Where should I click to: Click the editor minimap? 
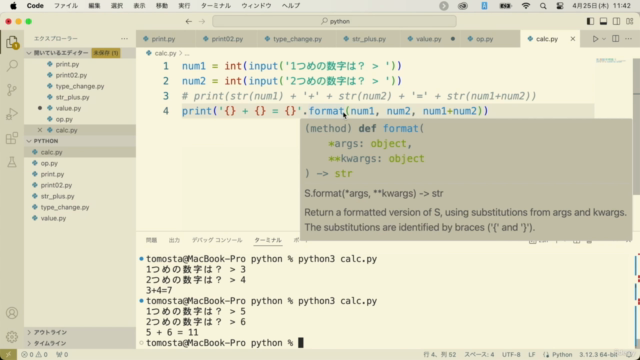pos(611,60)
